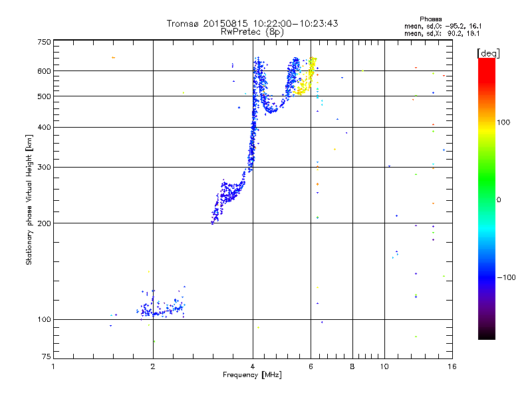Click the colorbar '0' tick label
The height and width of the screenshot is (399, 532).
499,200
